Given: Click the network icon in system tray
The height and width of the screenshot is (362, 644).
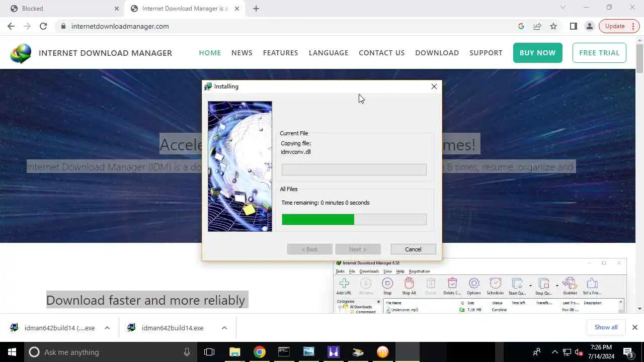Looking at the screenshot, I should pos(567,352).
